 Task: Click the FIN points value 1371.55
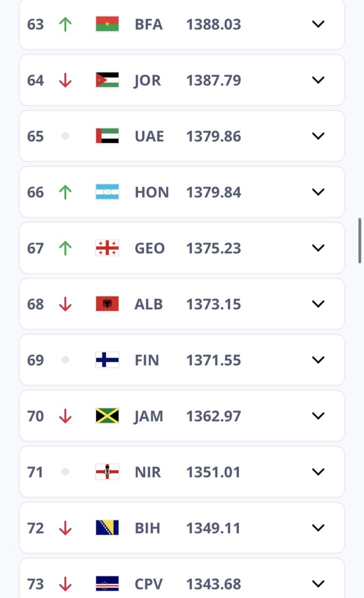coord(213,360)
